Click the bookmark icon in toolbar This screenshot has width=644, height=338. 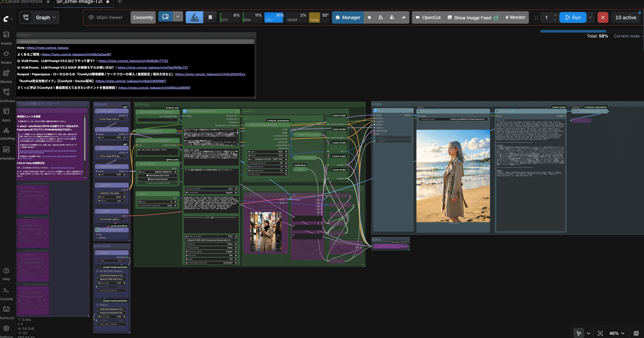coord(210,18)
